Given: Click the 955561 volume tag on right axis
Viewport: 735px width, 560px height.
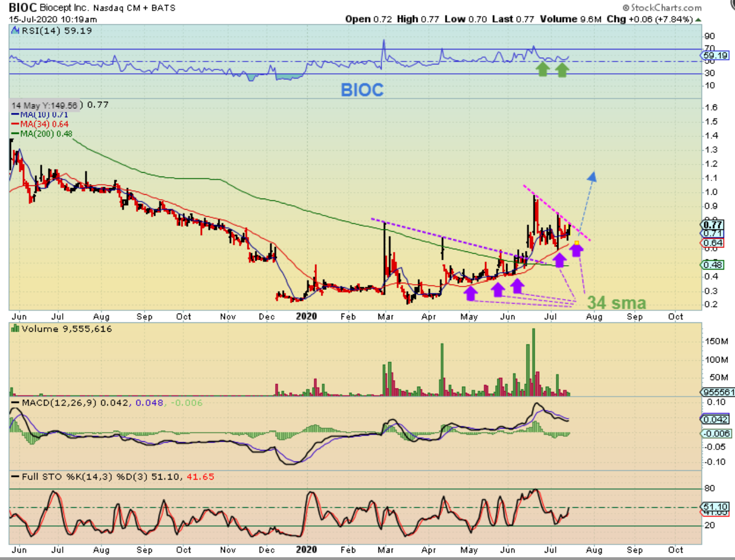Looking at the screenshot, I should pos(718,392).
